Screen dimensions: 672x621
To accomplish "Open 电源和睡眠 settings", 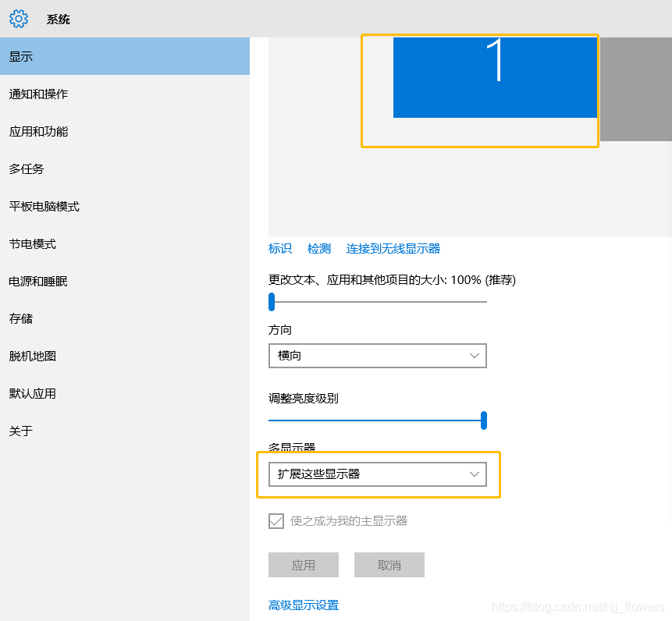I will tap(125, 281).
